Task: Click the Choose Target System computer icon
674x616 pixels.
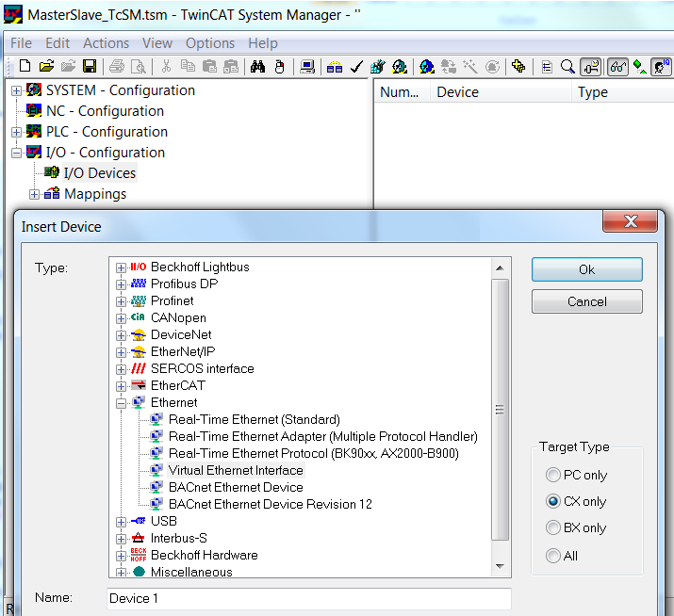Action: pos(307,67)
